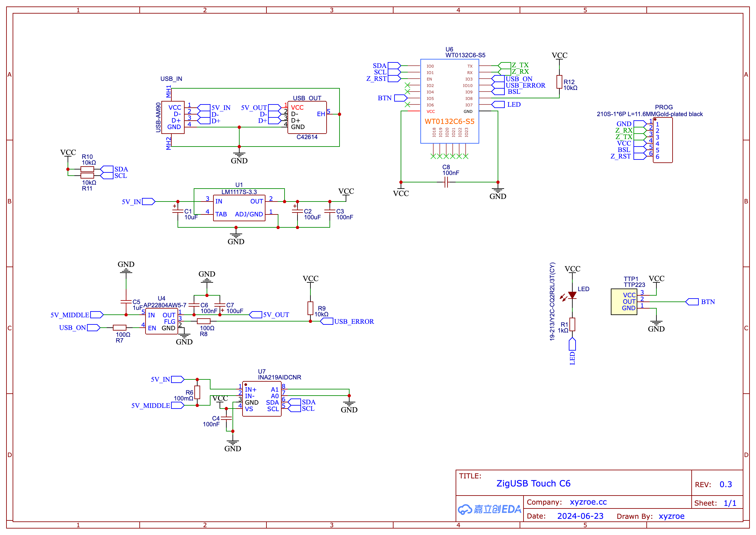756x535 pixels.
Task: Click the R6 100mΩ shunt resistor
Action: tap(197, 392)
